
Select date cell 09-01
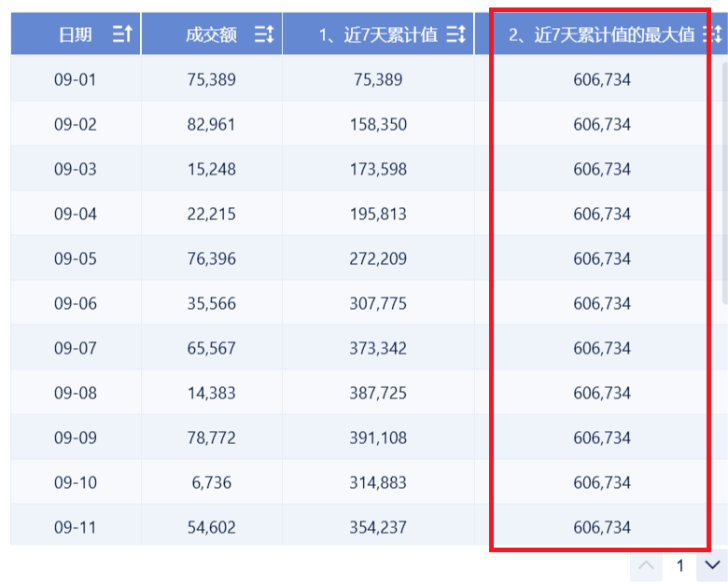[76, 79]
